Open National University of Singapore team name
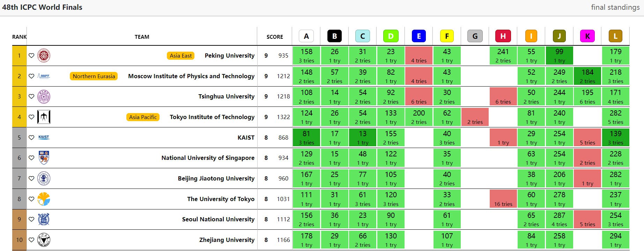644x251 pixels. tap(208, 158)
